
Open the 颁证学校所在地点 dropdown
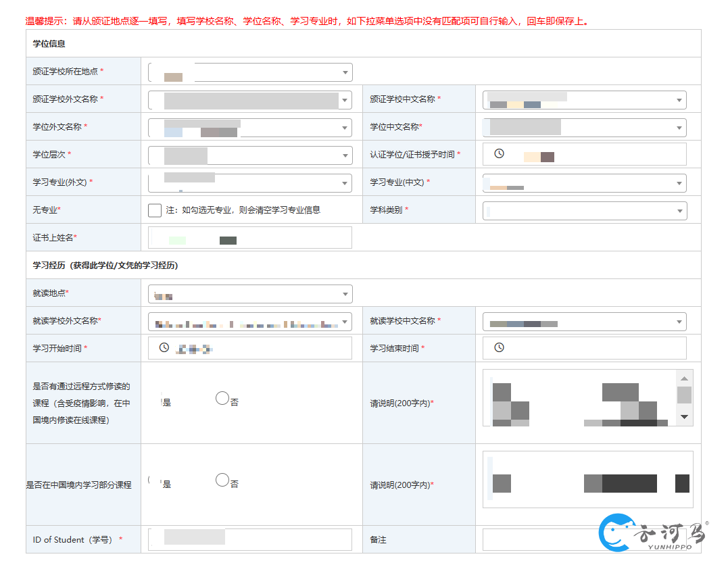250,72
